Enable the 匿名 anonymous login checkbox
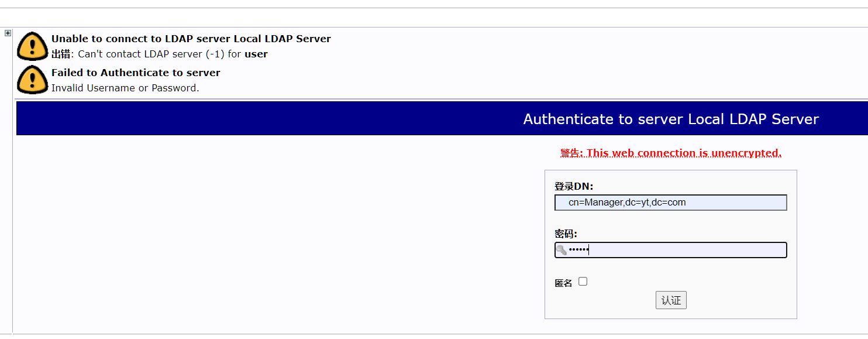Image resolution: width=868 pixels, height=339 pixels. click(583, 281)
